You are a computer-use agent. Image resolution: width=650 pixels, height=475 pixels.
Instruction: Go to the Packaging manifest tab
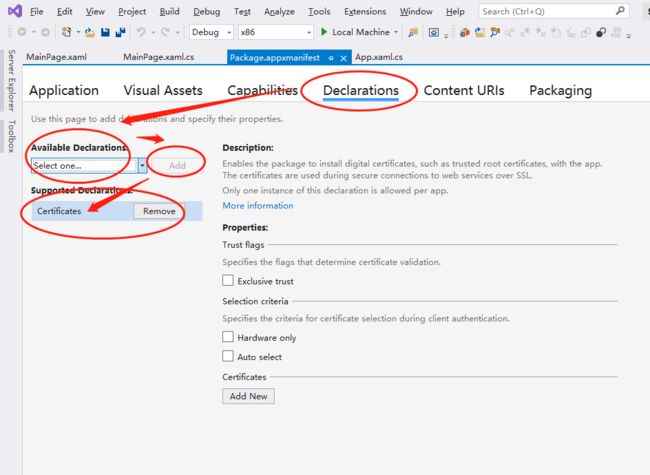pyautogui.click(x=560, y=90)
